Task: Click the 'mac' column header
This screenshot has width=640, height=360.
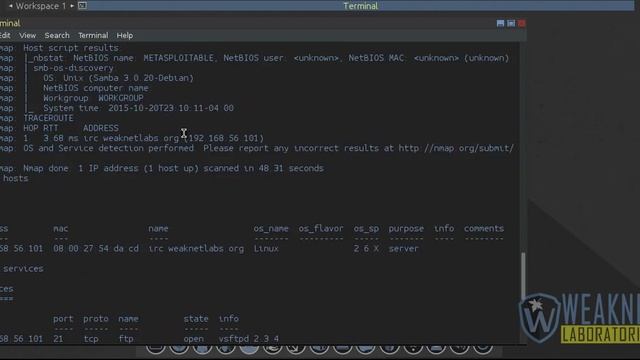Action: click(60, 229)
